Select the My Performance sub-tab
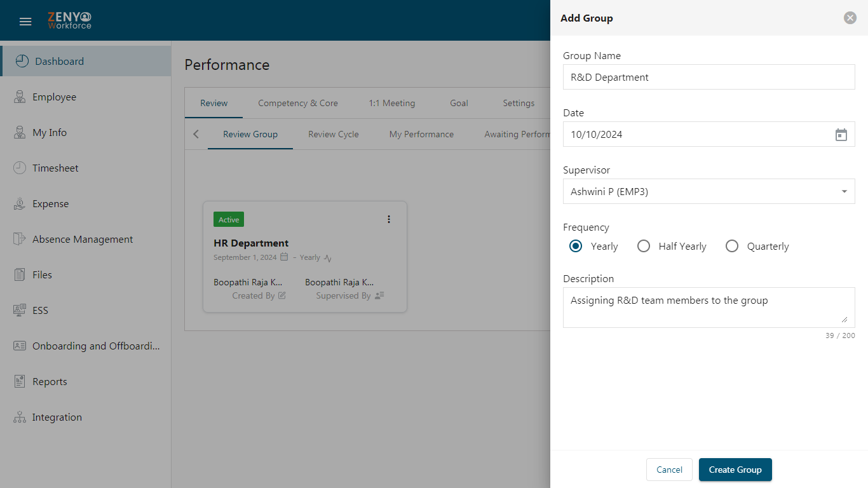868x488 pixels. point(421,134)
